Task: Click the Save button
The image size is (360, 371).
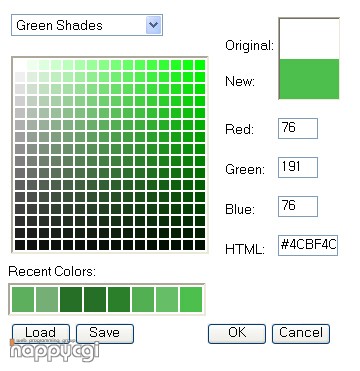Action: (105, 333)
